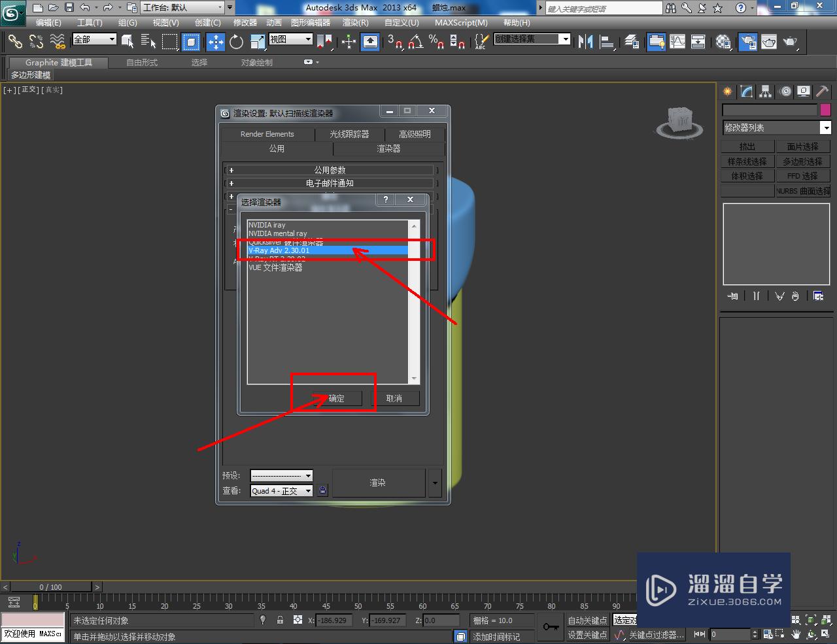Viewport: 837px width, 644px height.
Task: Click the 挤出 modifier button
Action: [747, 146]
